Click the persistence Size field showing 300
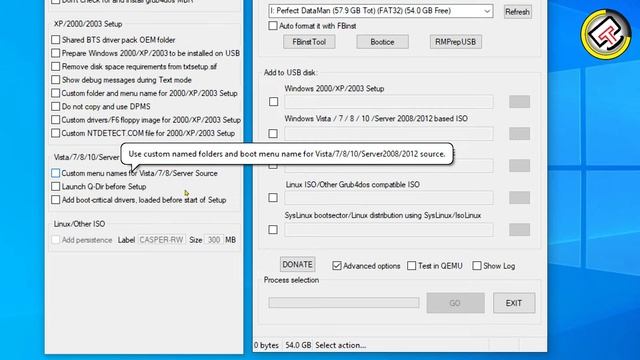Image resolution: width=640 pixels, height=360 pixels. pos(214,240)
